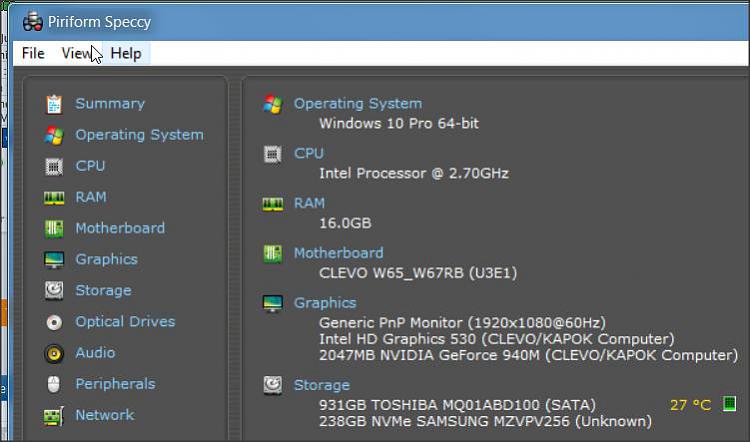Click the CPU chip icon in summary pane

[x=273, y=154]
